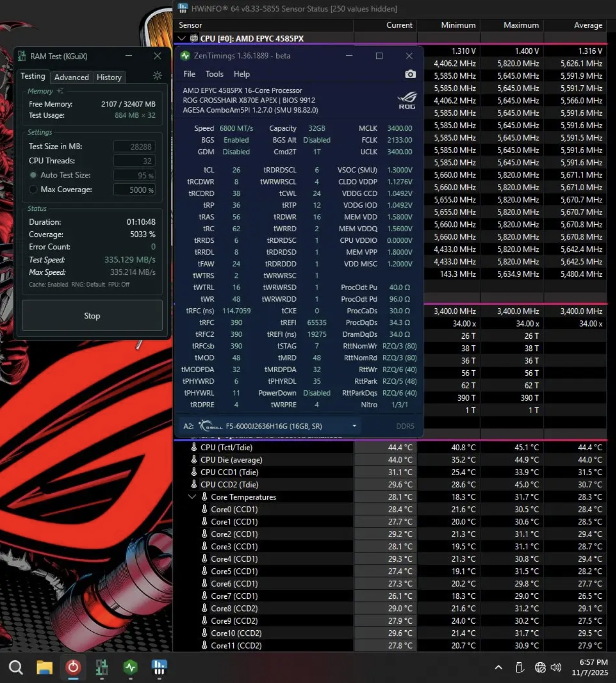Click the Coverage value 5033 %
Image resolution: width=616 pixels, height=683 pixels.
click(x=142, y=234)
